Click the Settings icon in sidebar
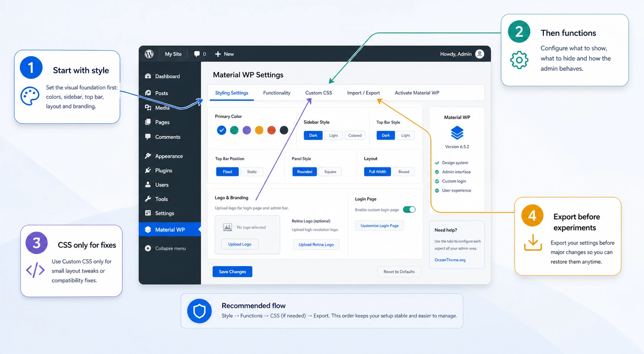Image resolution: width=644 pixels, height=354 pixels. [148, 213]
